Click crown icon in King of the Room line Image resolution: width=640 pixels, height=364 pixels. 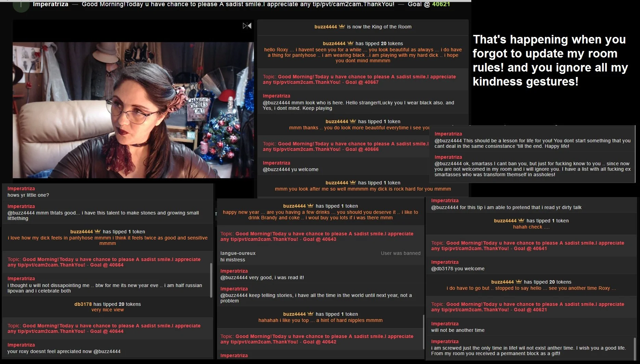342,26
